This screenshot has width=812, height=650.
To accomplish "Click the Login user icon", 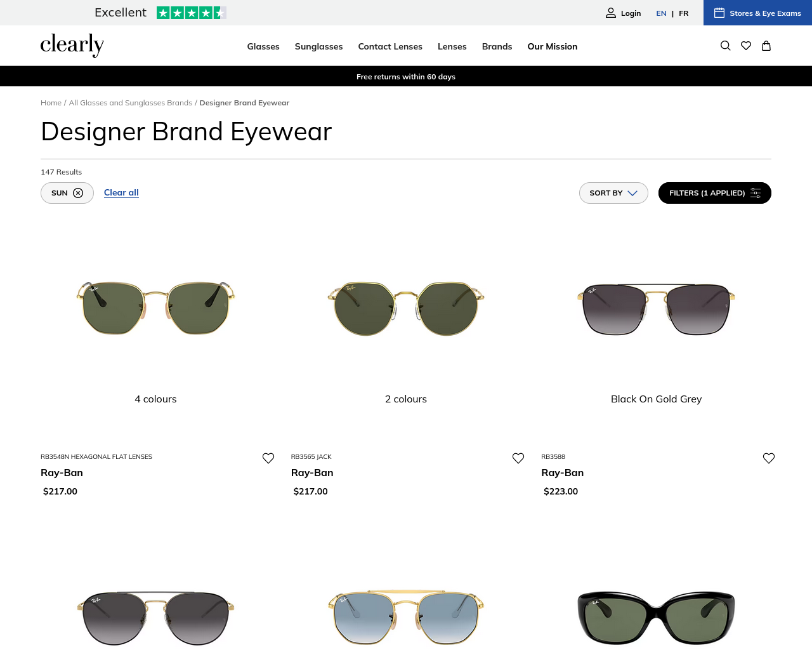I will click(611, 13).
